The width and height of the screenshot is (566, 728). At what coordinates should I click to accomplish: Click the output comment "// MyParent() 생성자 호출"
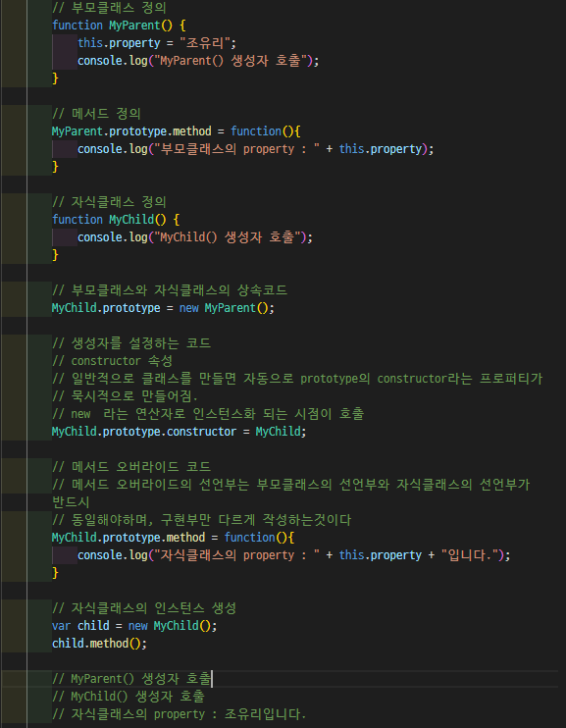click(131, 678)
